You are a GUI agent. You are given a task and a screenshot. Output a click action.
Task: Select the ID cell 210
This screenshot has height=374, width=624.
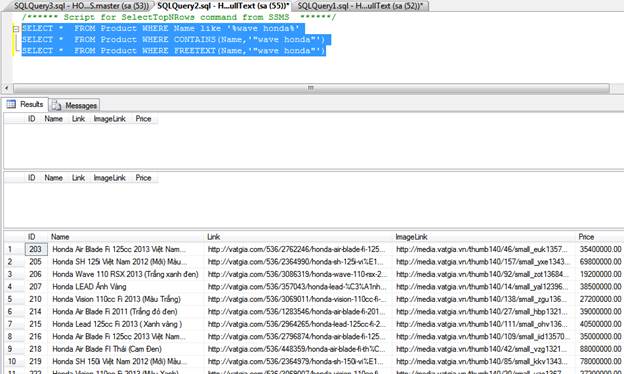click(36, 299)
